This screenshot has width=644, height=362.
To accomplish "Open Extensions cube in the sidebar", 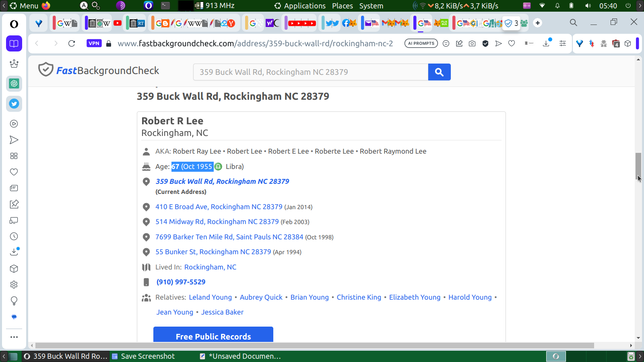I will pos(14,269).
